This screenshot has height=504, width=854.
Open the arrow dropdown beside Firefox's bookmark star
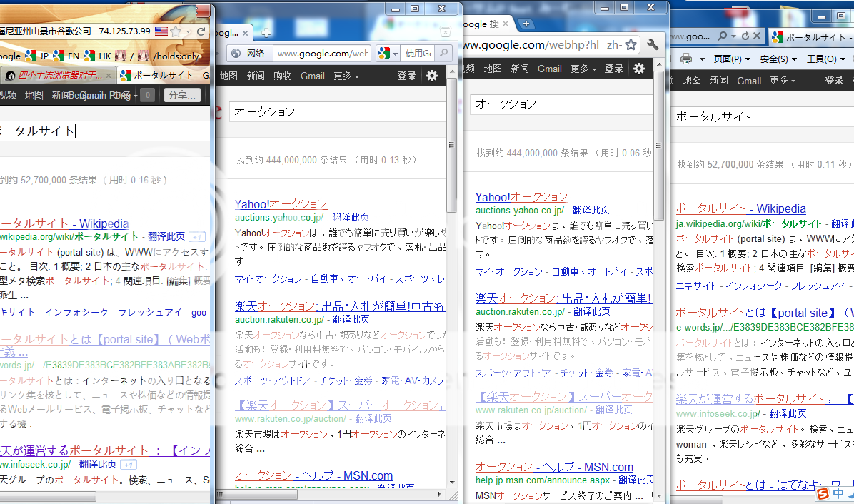pos(188,31)
